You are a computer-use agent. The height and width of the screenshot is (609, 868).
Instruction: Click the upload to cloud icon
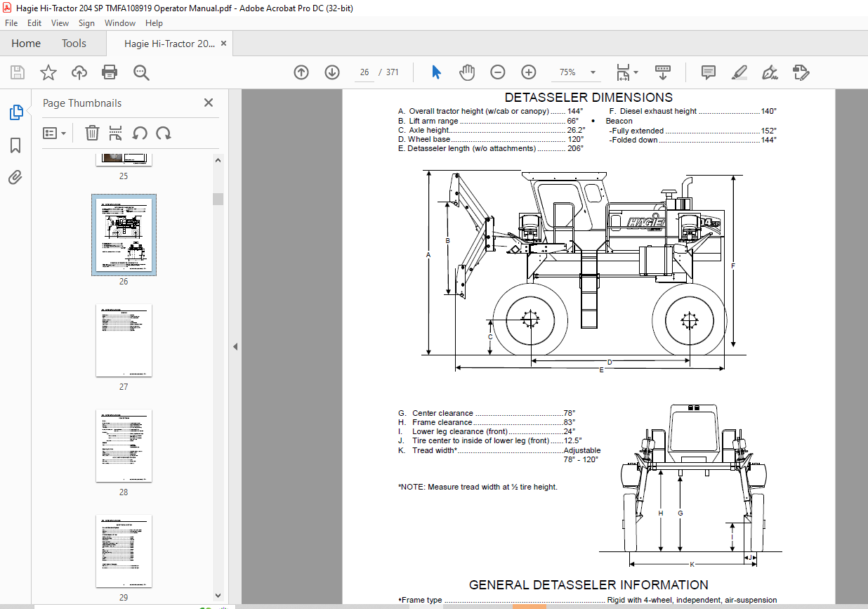(79, 72)
